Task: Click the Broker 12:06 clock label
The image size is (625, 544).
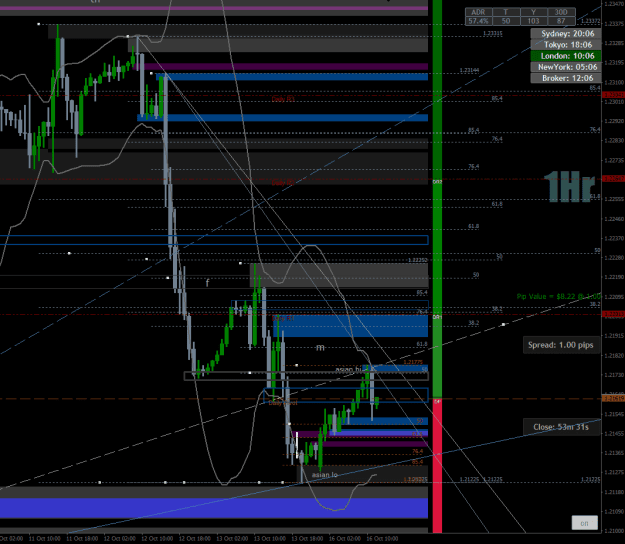Action: 568,78
